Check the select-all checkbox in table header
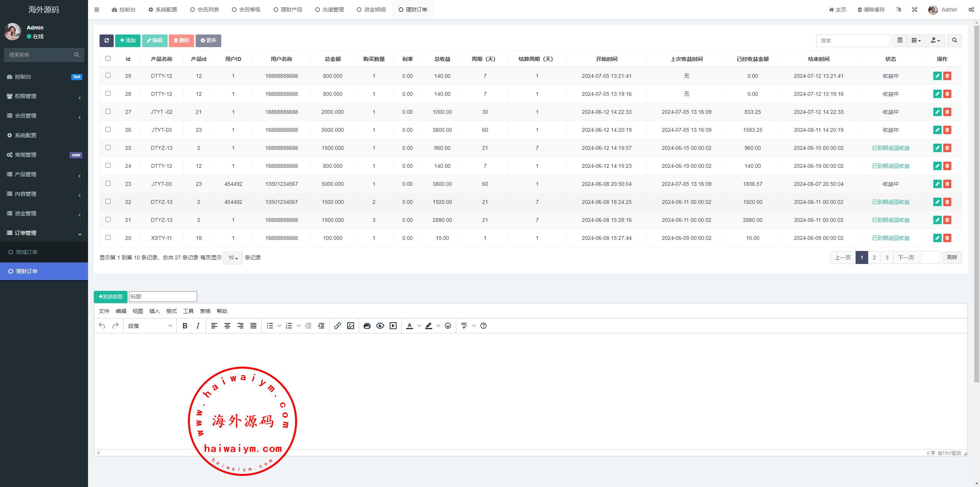The image size is (980, 487). coord(108,59)
